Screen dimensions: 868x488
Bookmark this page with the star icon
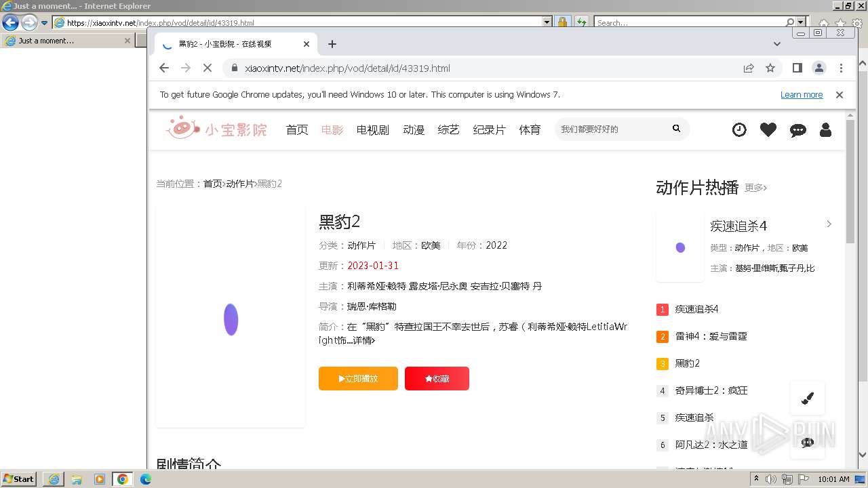point(770,68)
